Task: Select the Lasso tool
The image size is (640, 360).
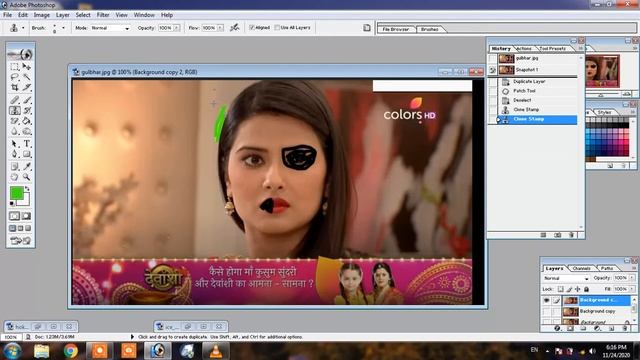Action: point(15,77)
